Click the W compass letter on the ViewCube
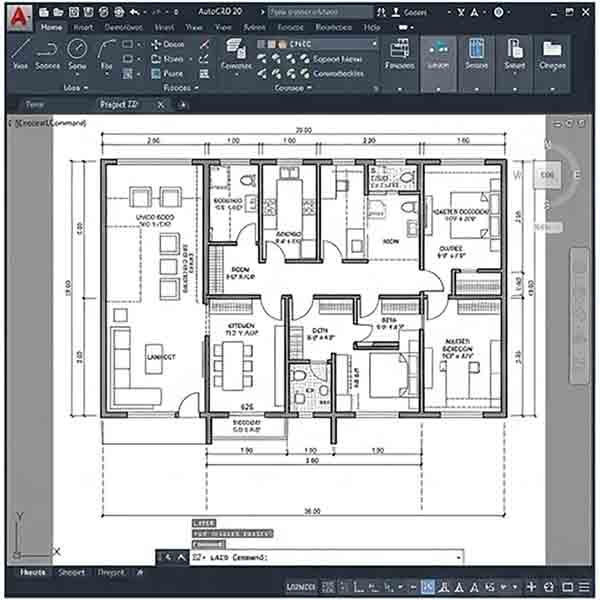 (x=517, y=175)
